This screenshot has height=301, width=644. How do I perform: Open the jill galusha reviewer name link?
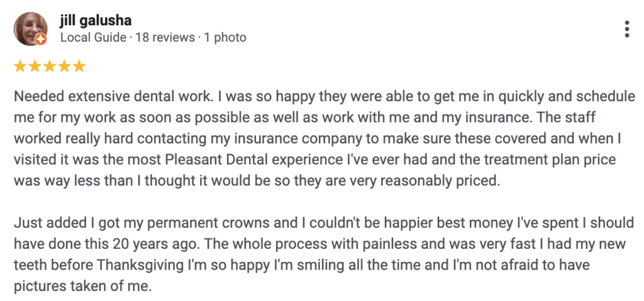[96, 21]
